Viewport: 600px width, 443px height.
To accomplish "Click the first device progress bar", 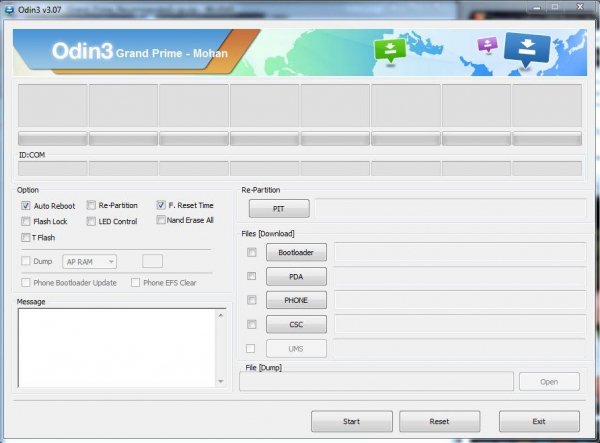I will [x=53, y=138].
